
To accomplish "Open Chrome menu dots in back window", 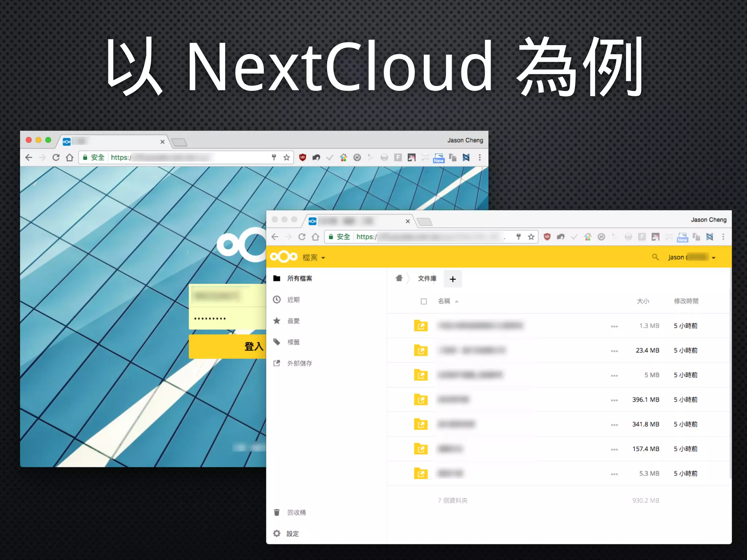I will [x=480, y=157].
